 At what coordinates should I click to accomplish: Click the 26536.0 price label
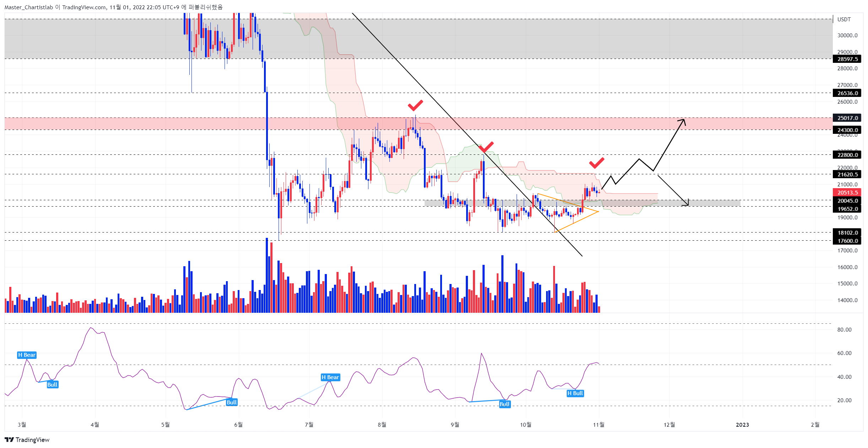847,93
